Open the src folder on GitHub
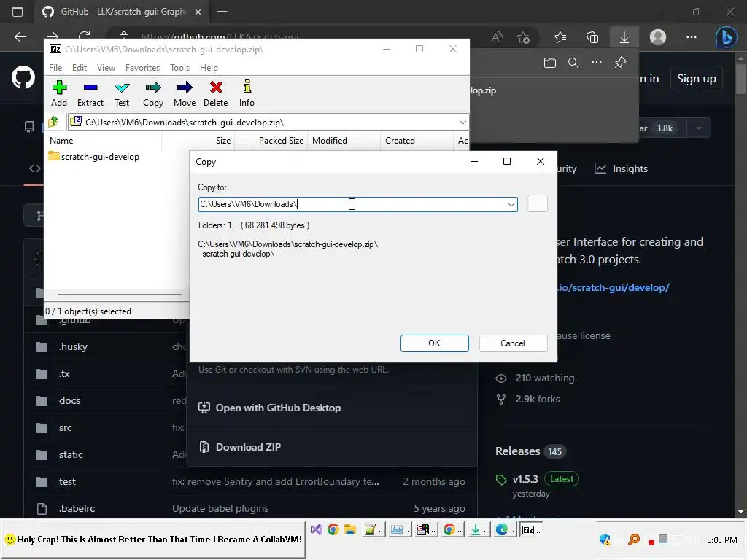The image size is (747, 560). tap(66, 427)
